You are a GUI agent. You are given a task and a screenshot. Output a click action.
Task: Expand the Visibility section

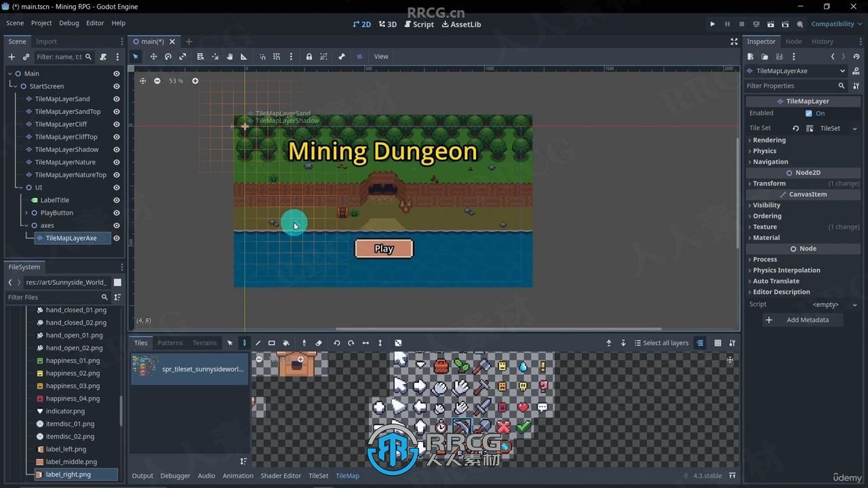766,205
